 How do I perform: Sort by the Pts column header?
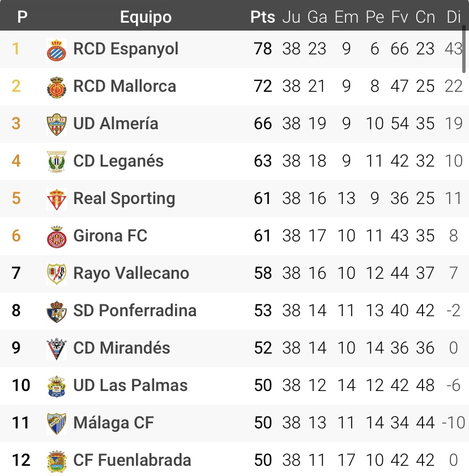coord(262,16)
